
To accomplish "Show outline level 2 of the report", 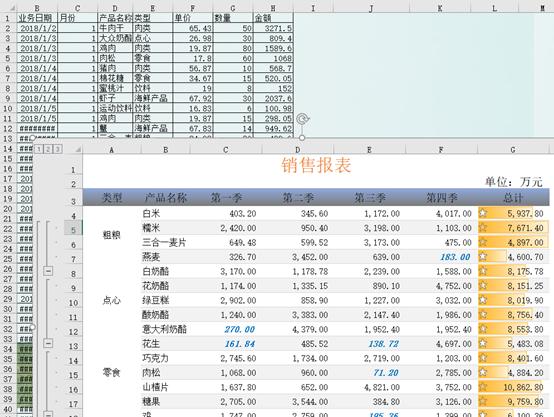I will point(48,149).
